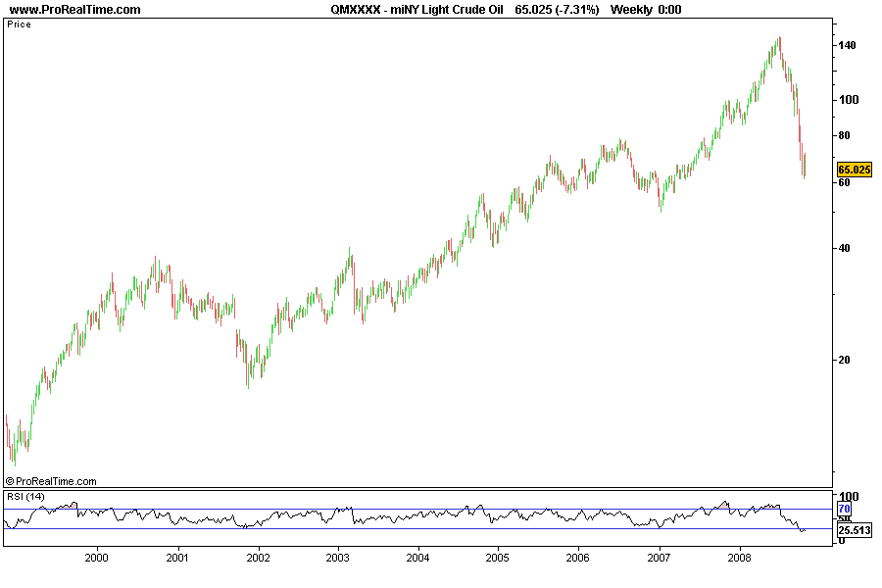Click the Weekly timeframe label

pos(631,10)
